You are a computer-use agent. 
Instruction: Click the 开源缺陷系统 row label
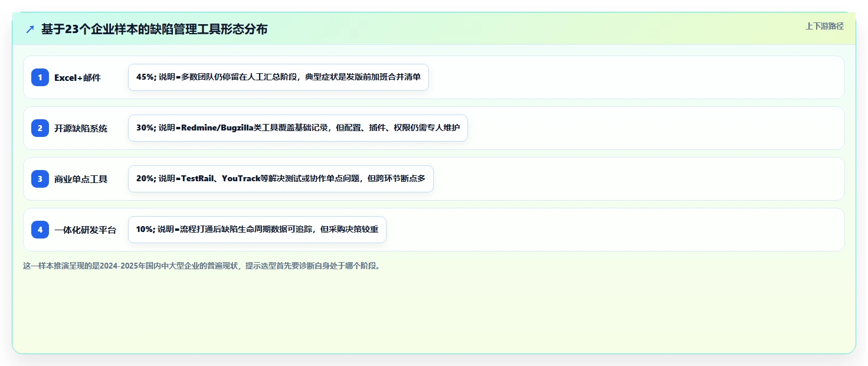(x=81, y=129)
